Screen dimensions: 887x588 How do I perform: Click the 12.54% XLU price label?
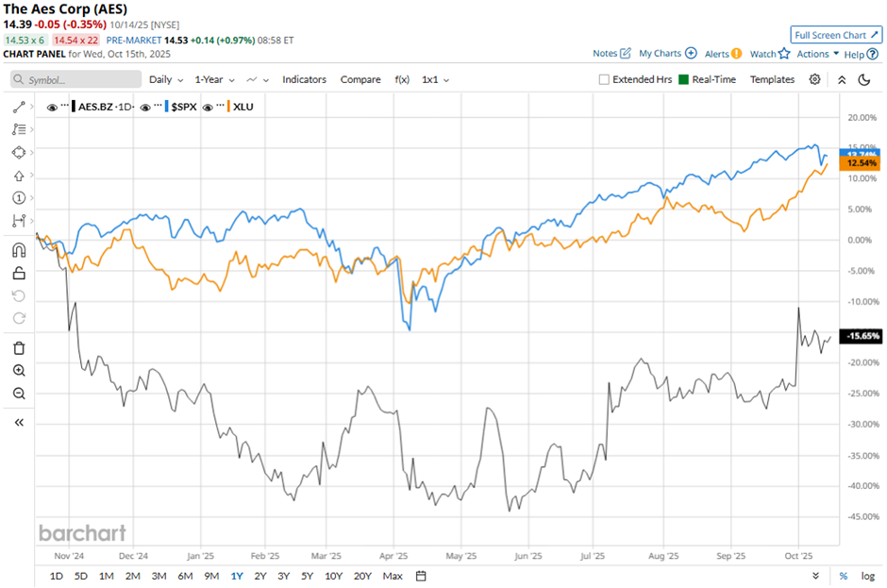pyautogui.click(x=860, y=163)
